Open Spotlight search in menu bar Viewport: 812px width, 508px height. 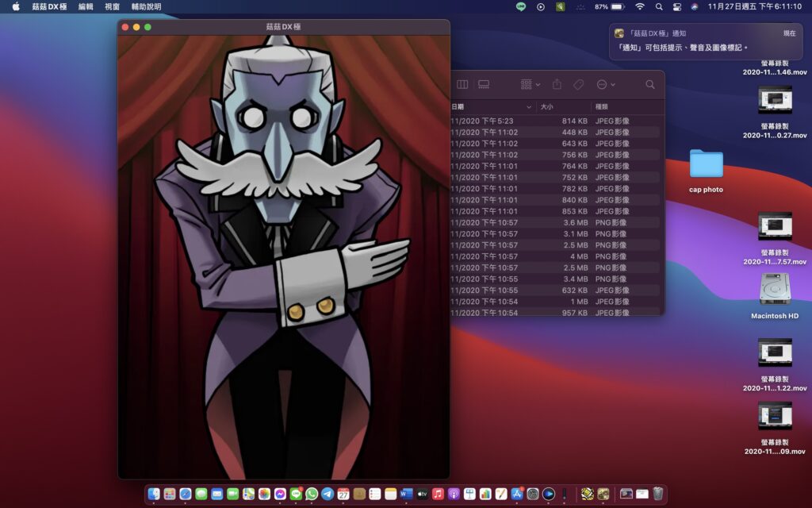tap(659, 6)
